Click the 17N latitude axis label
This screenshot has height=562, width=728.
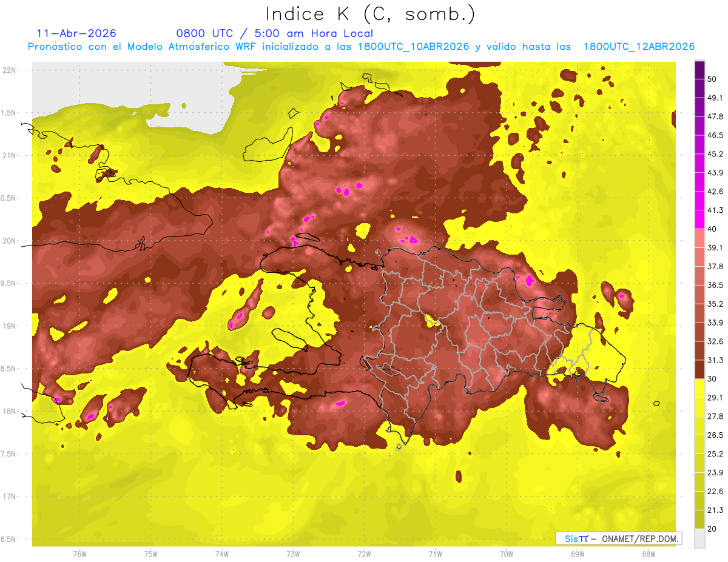pyautogui.click(x=9, y=497)
